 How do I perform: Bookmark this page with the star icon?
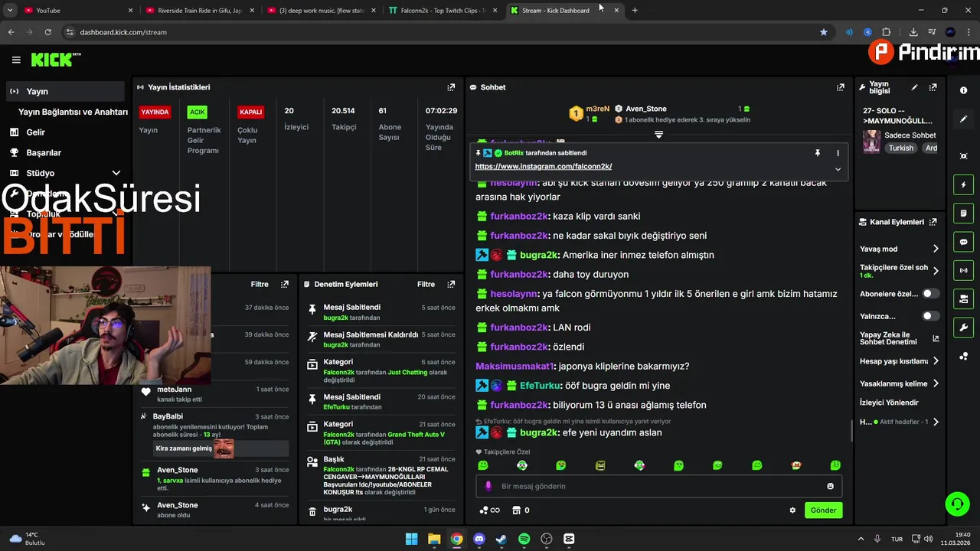[824, 32]
